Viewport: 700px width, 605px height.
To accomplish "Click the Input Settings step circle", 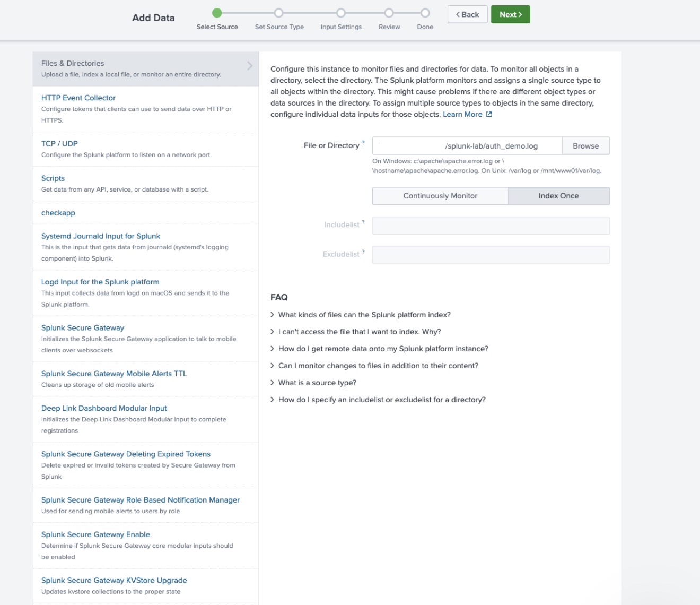I will pos(341,13).
